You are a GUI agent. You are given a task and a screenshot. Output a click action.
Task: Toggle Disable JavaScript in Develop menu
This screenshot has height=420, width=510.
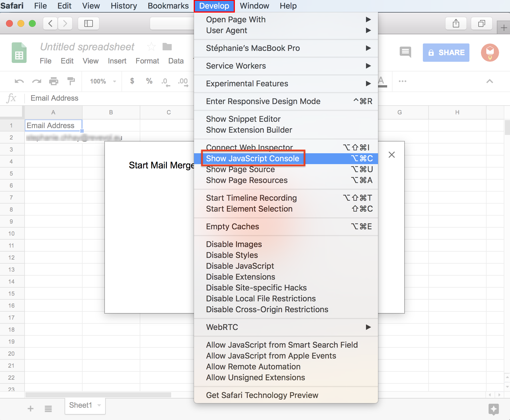[x=240, y=266]
